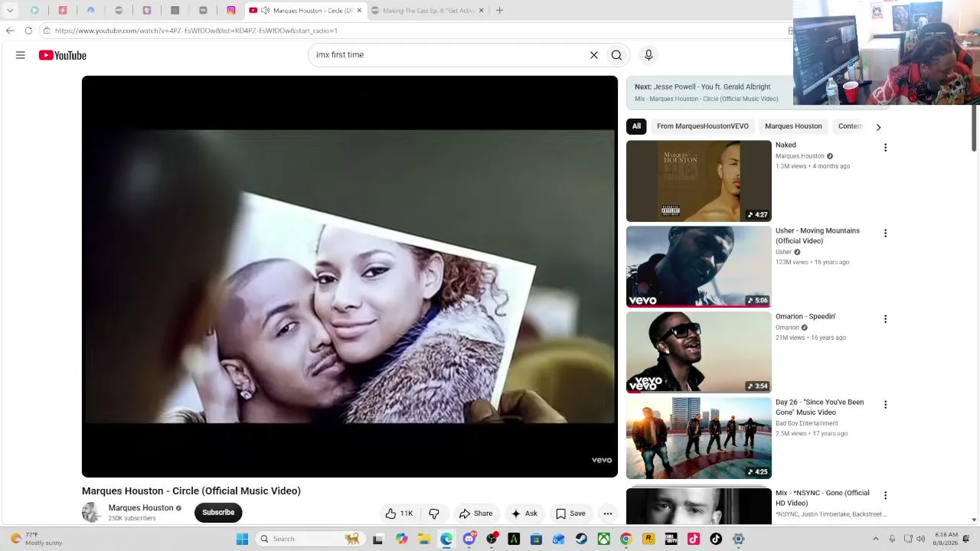Open options for NSYNC Gone mix

click(885, 496)
